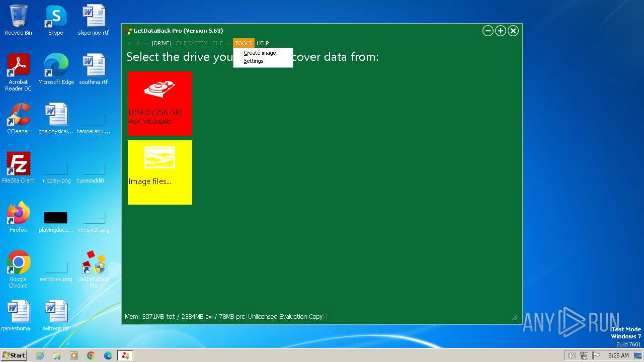Open the Windows Start menu
Viewport: 644px width, 362px height.
(14, 355)
